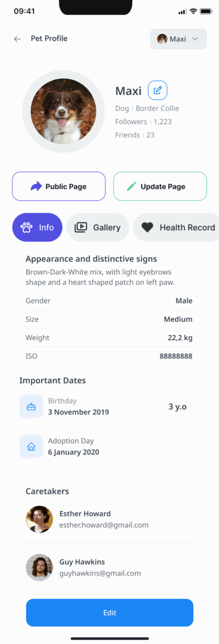Tap the Adoption Day house icon
The image size is (219, 644).
tap(31, 447)
